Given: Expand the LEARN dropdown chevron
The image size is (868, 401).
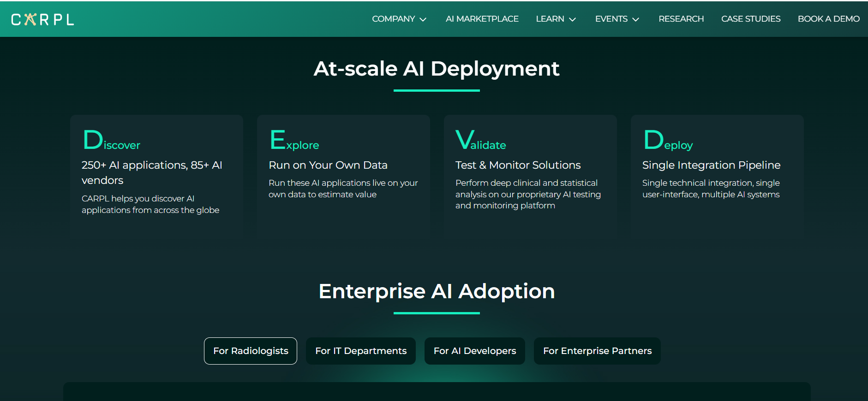Looking at the screenshot, I should (x=572, y=19).
